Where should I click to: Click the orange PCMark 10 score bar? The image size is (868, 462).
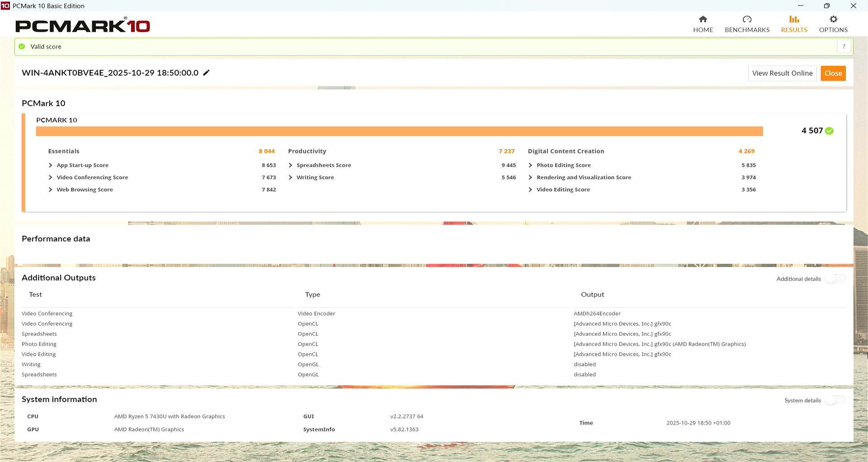(399, 131)
